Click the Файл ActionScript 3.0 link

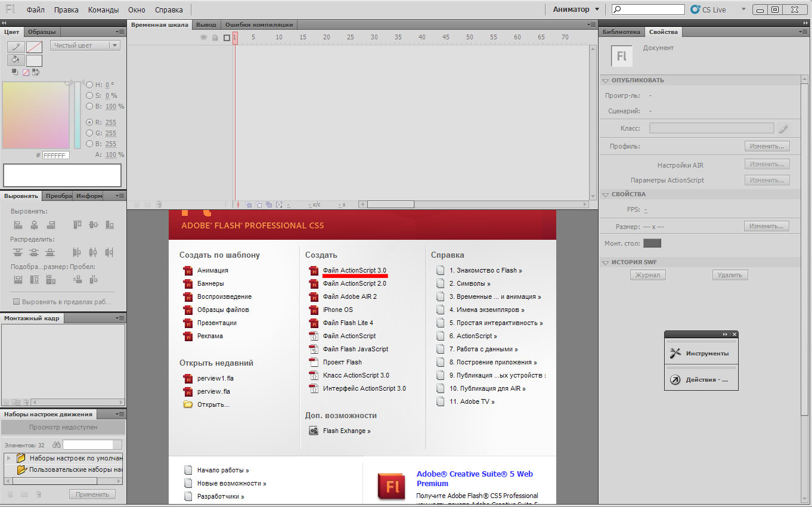[x=355, y=270]
